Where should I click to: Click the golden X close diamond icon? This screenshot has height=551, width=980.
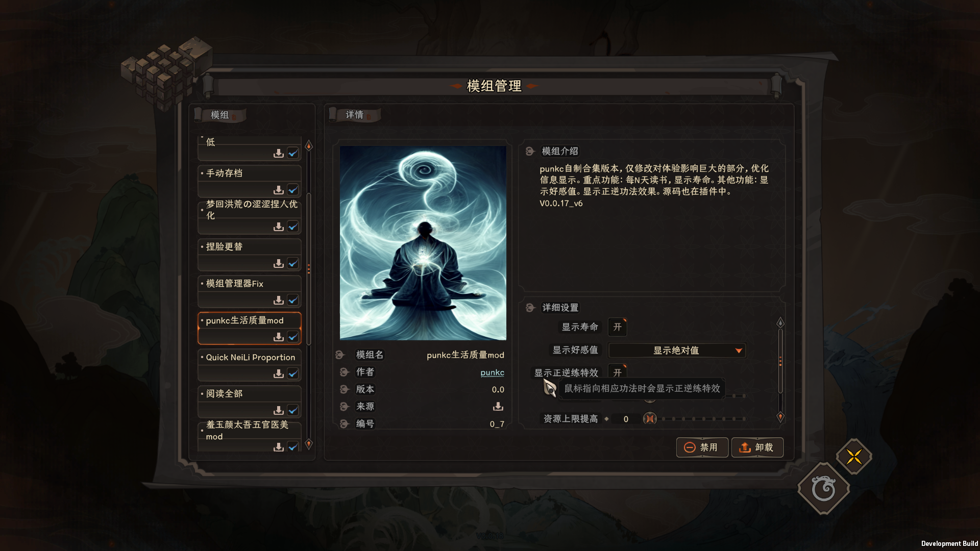pyautogui.click(x=854, y=457)
